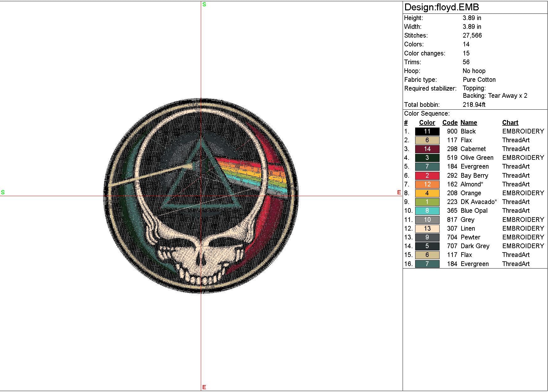Click the red 'E' marker at bottom
This screenshot has width=548, height=392.
[x=204, y=387]
